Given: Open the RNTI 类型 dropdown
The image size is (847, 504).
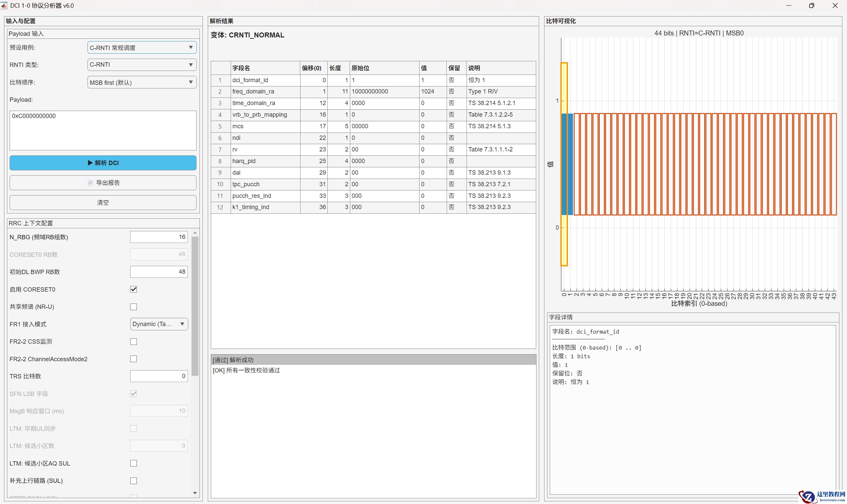Looking at the screenshot, I should coord(142,65).
